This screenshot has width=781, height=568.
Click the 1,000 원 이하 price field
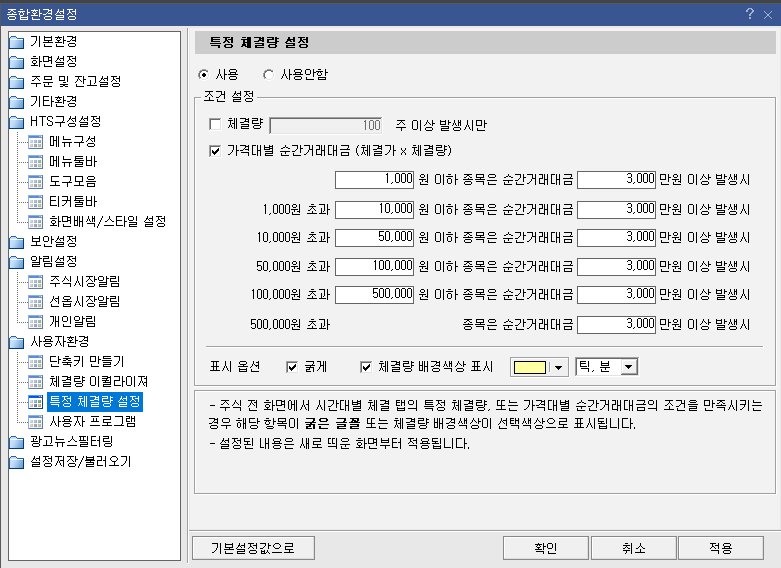tap(375, 179)
